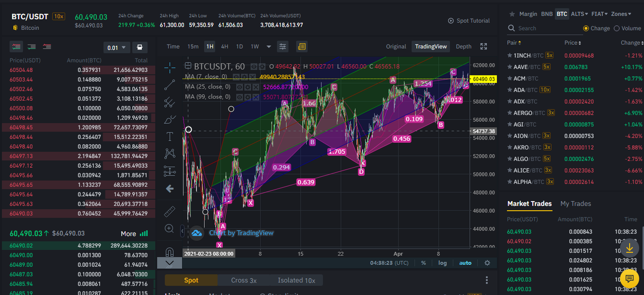Sort pairs by the Price column
The height and width of the screenshot is (295, 644).
point(573,43)
